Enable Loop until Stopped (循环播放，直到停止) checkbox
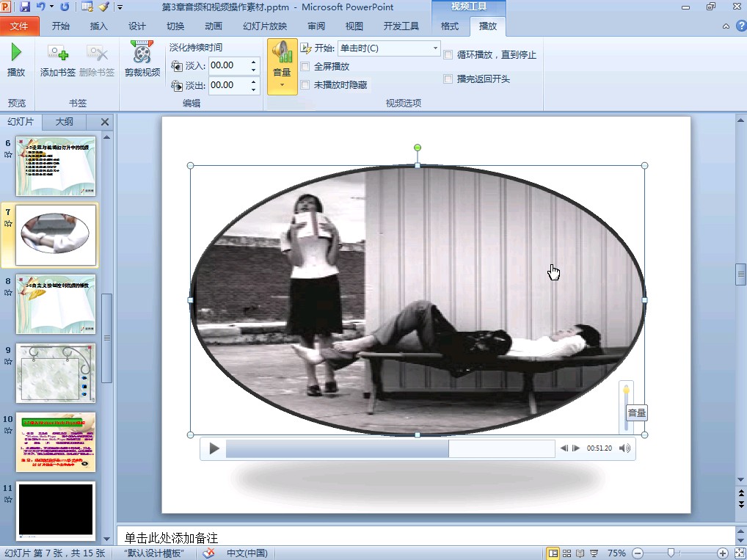The width and height of the screenshot is (747, 560). pos(448,55)
